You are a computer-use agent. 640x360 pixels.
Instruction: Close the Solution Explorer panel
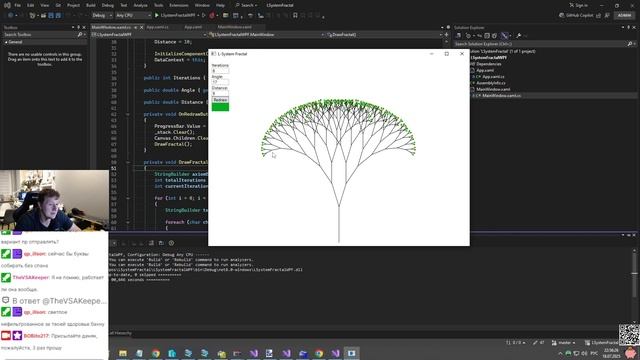click(x=634, y=27)
